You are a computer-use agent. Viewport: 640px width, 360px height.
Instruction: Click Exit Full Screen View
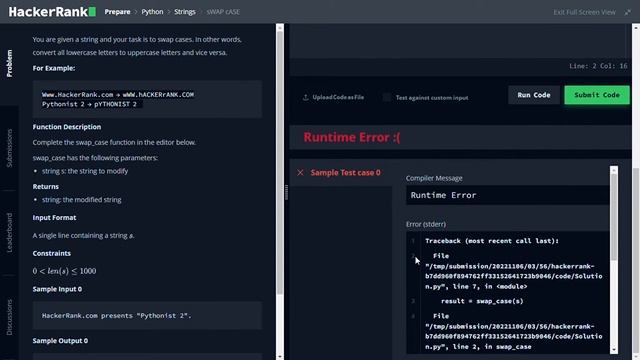(584, 12)
